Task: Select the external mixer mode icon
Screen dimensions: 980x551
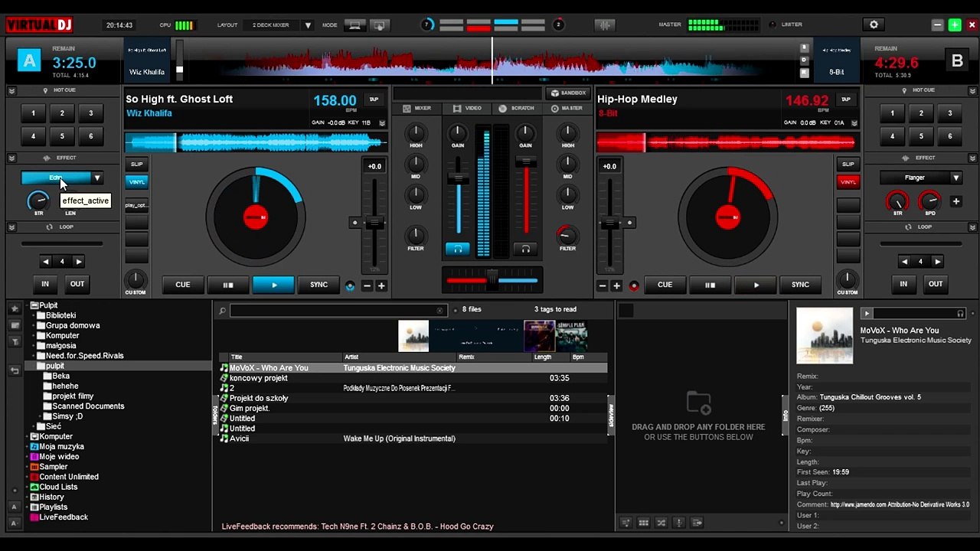Action: pos(379,24)
